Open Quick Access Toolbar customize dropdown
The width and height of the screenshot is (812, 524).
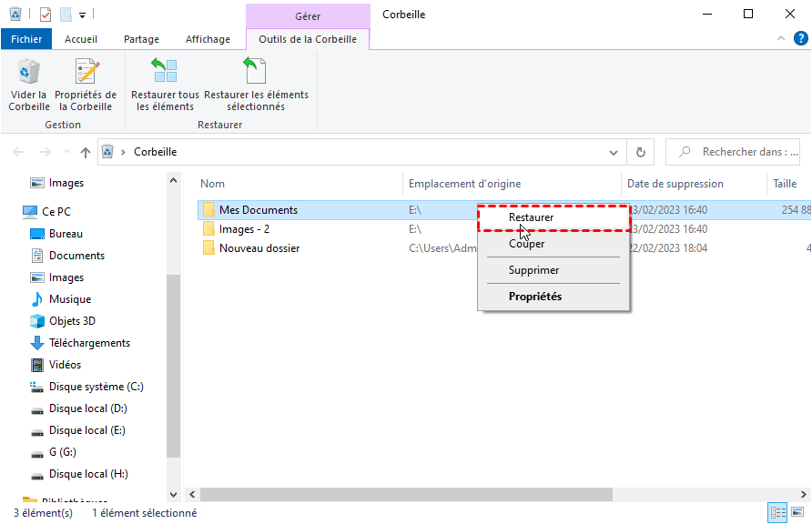pos(82,15)
